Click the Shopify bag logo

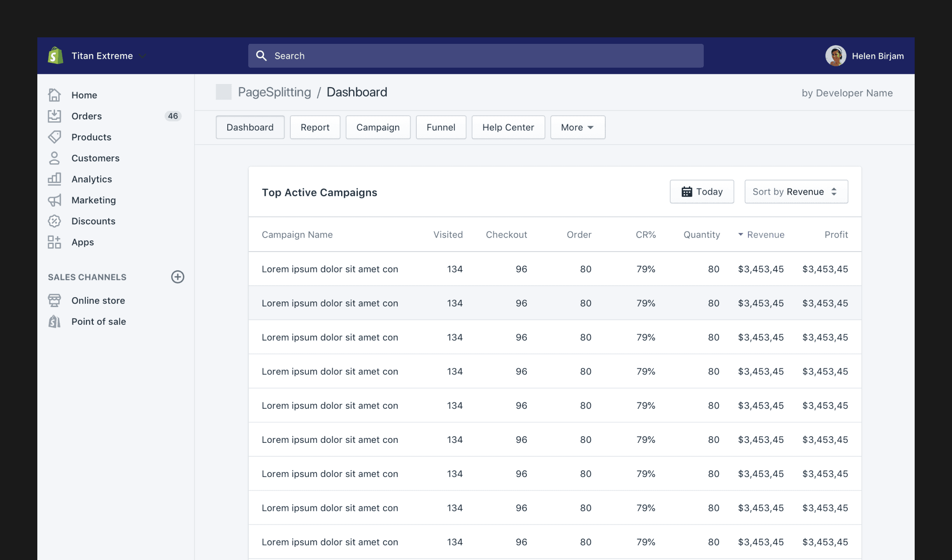[x=56, y=56]
